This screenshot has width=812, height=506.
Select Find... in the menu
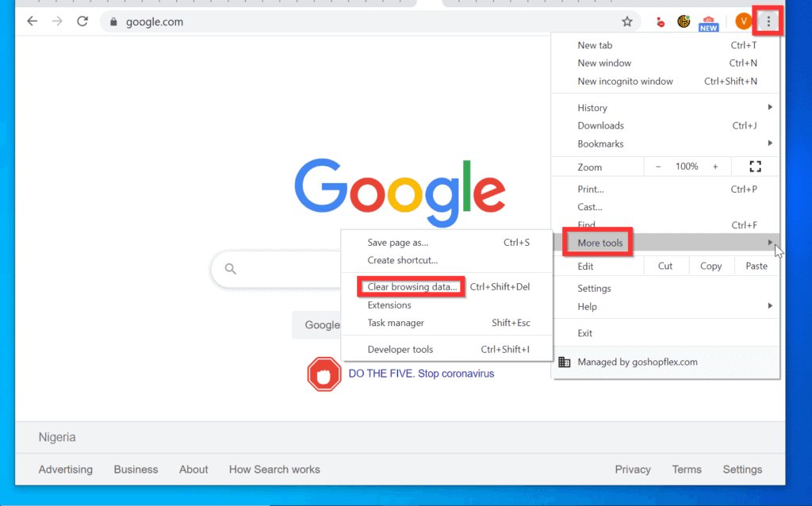(x=665, y=224)
